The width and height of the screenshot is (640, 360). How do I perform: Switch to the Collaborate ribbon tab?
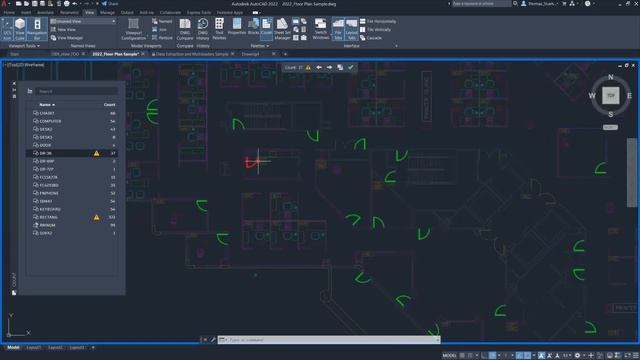170,13
